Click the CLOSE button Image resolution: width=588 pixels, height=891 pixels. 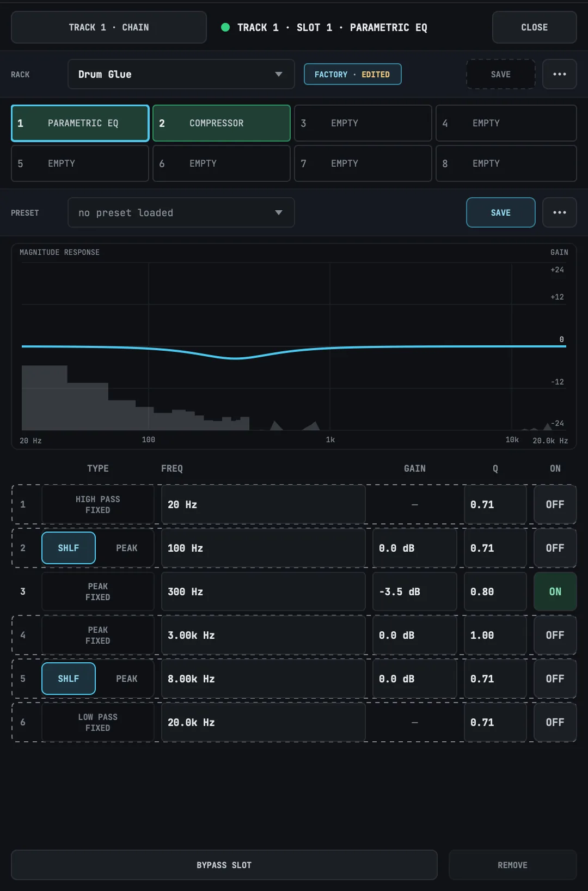pos(535,27)
